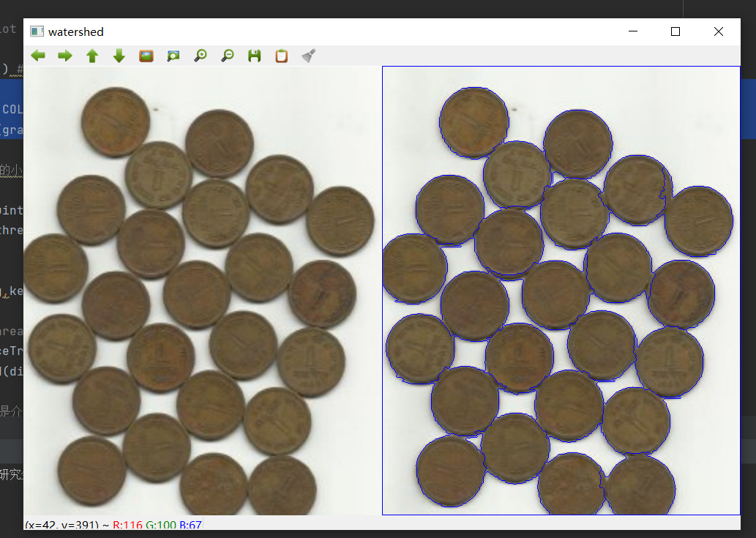Click the R:116 red value in status bar

(x=127, y=525)
